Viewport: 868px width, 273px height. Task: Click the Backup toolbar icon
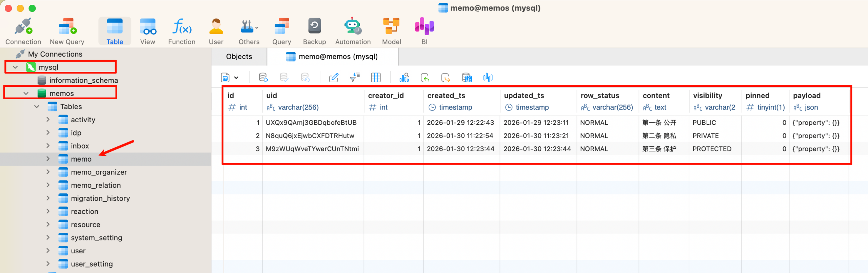[x=314, y=31]
